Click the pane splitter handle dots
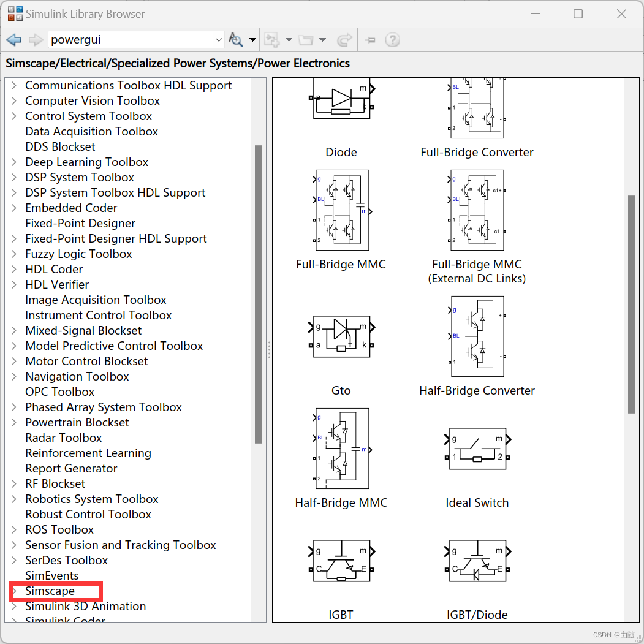This screenshot has width=644, height=644. point(269,349)
